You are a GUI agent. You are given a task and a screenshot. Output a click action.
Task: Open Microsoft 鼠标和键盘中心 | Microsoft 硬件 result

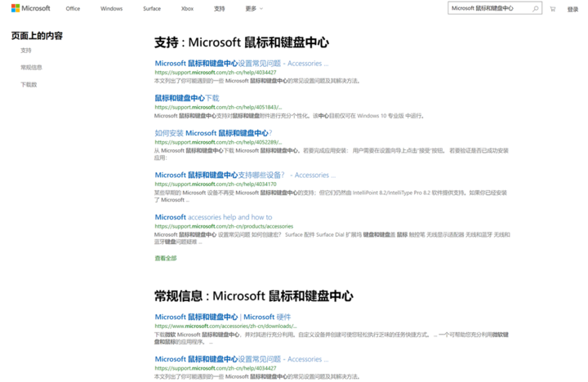tap(223, 318)
